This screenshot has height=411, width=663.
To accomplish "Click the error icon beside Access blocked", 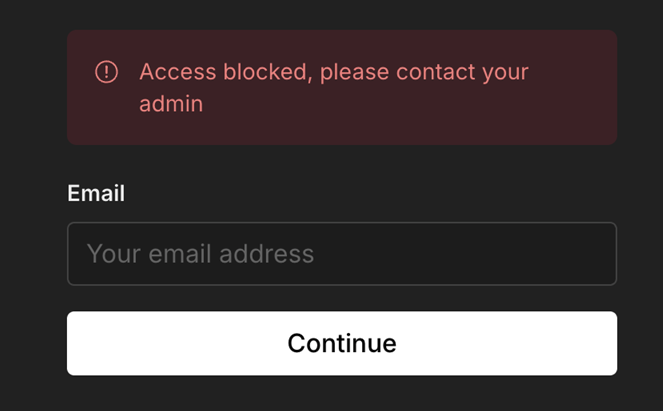I will click(106, 72).
